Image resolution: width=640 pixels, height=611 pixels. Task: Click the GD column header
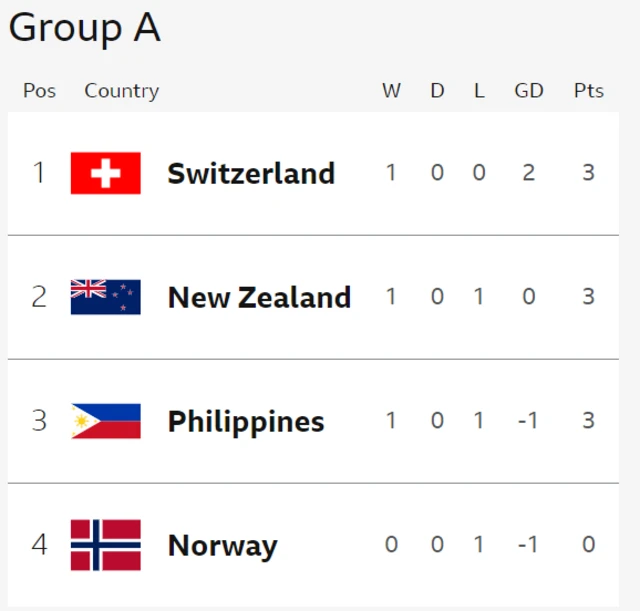coord(529,91)
